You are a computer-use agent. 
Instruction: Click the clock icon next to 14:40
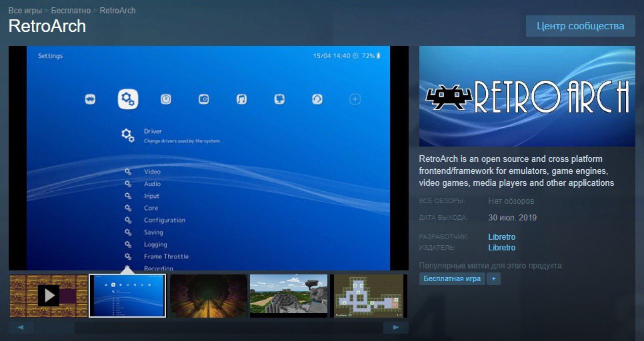click(356, 55)
